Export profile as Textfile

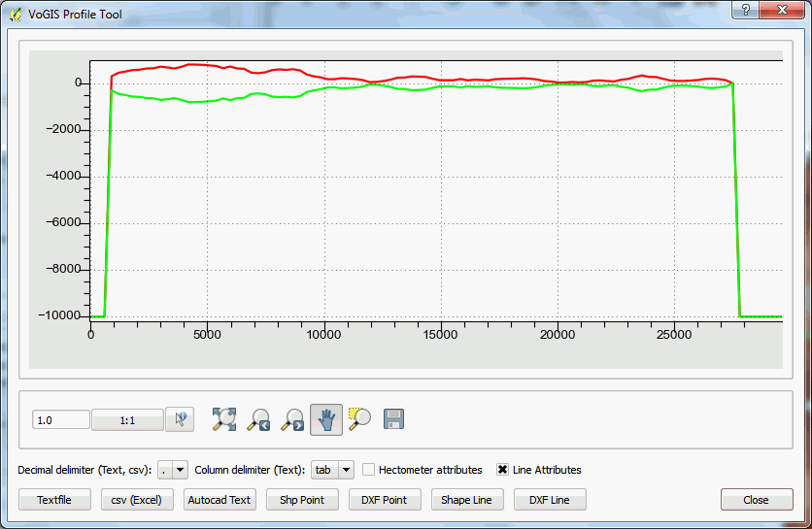(x=54, y=500)
